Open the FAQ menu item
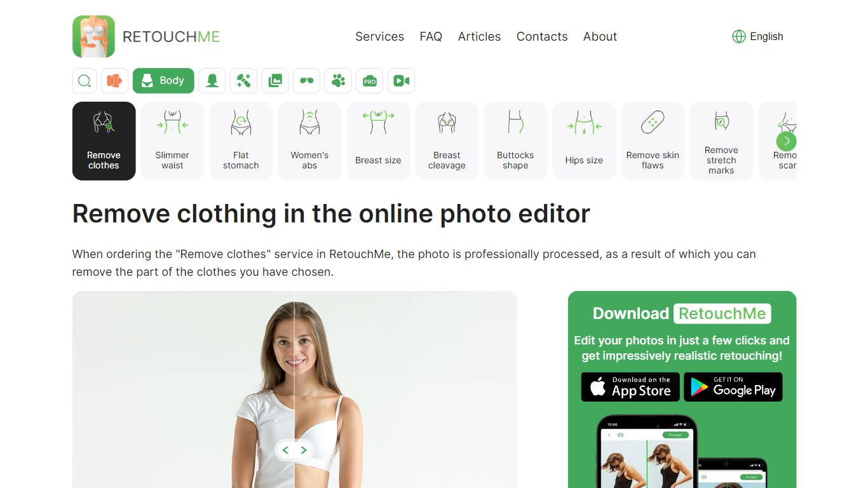868x488 pixels. coord(431,36)
